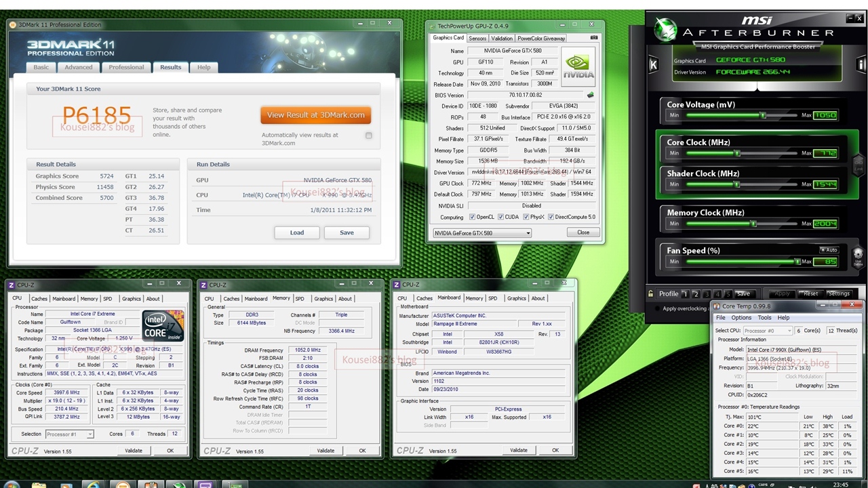Click the Save button in 3DMark 11

[x=347, y=232]
